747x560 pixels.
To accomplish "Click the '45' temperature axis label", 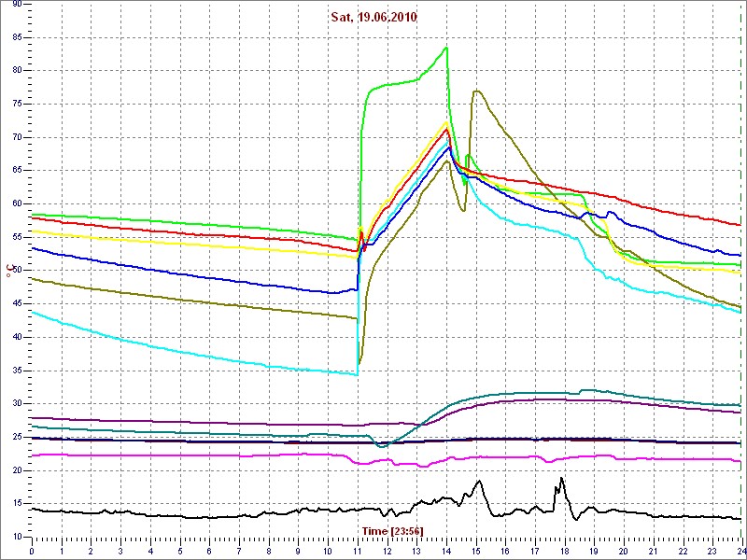I will (16, 304).
